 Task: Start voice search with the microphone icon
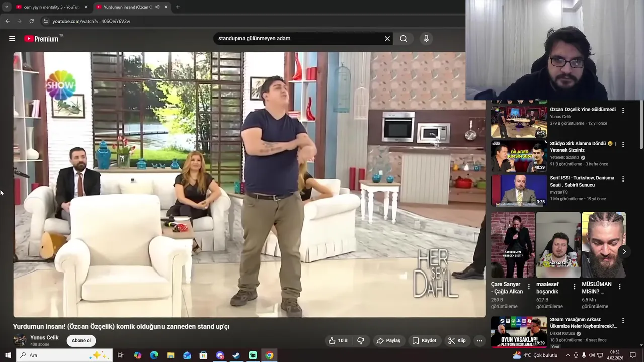click(x=426, y=39)
